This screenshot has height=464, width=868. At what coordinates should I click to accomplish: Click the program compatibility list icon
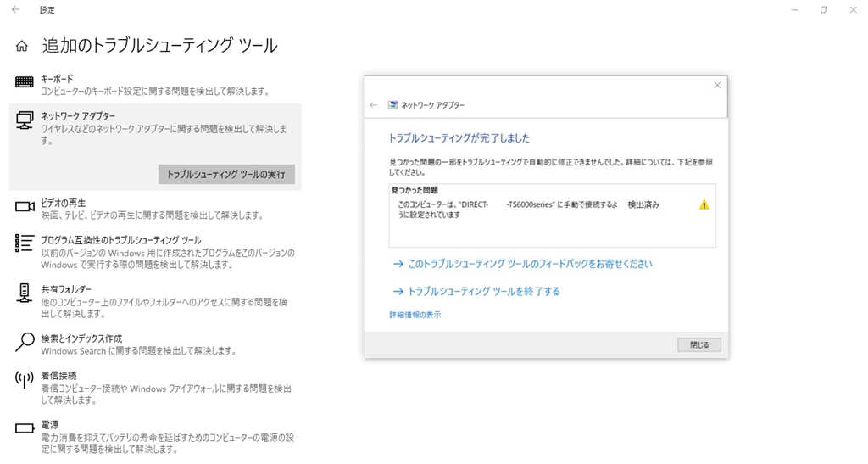click(x=24, y=243)
